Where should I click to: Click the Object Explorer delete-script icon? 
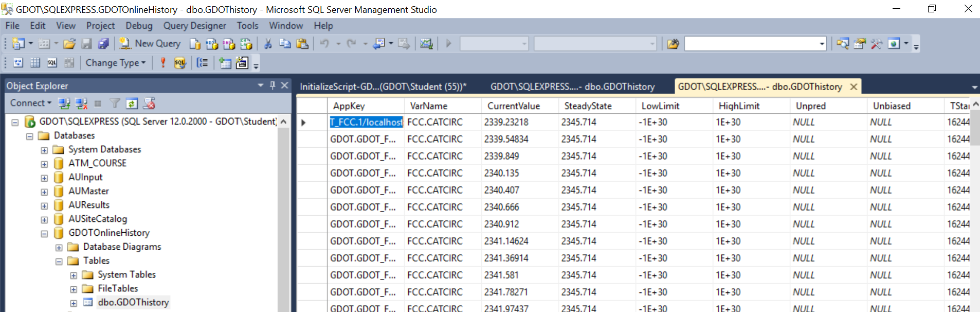coord(149,103)
